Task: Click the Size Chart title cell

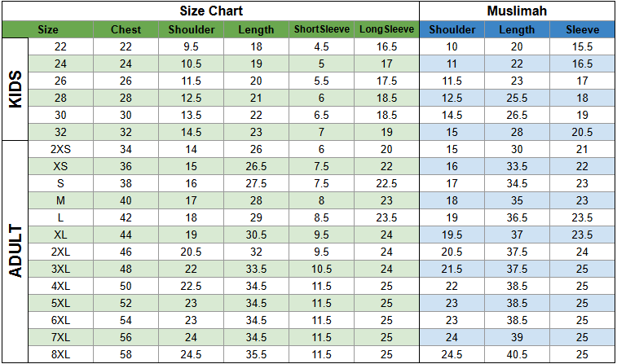Action: pos(211,11)
